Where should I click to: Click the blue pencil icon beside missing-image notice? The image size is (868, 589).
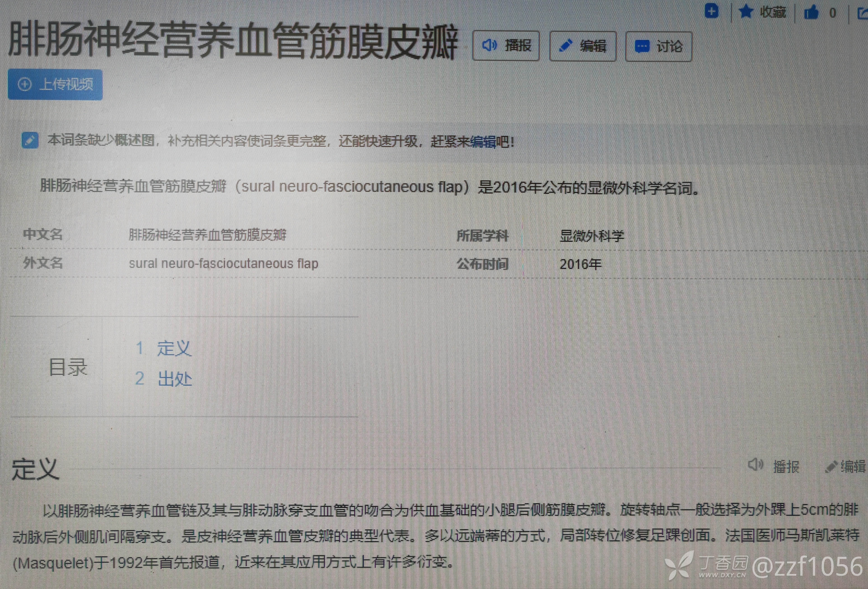coord(30,140)
